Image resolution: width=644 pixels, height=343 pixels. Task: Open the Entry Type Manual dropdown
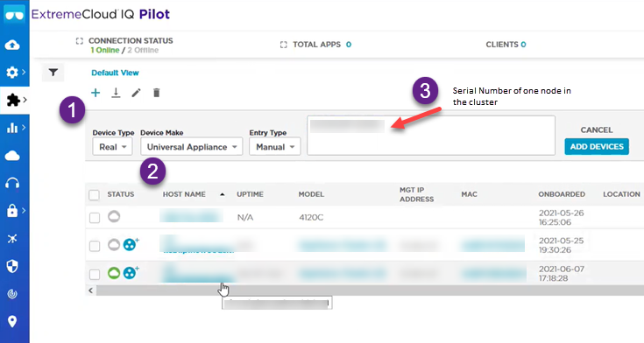275,147
